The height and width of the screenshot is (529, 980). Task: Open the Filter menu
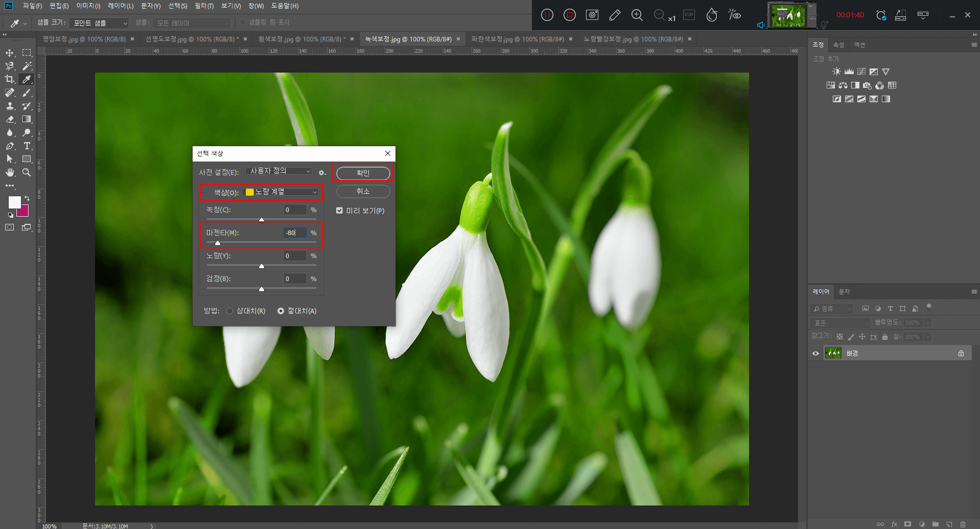click(x=204, y=6)
